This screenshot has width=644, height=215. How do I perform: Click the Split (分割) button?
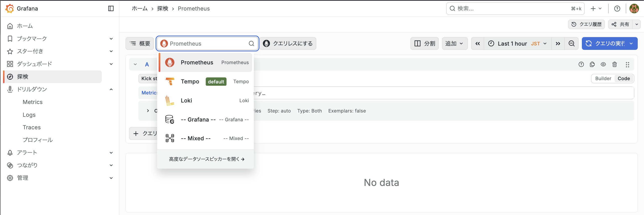click(x=424, y=44)
